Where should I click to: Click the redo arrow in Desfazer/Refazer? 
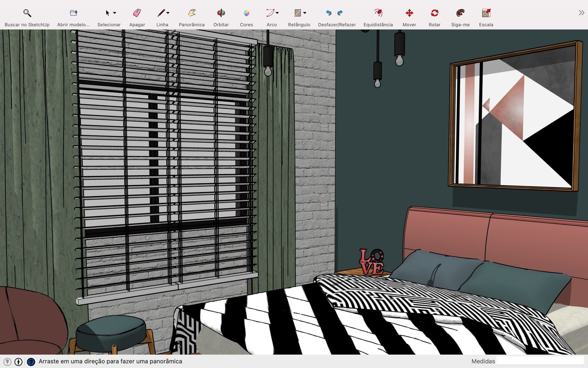coord(340,13)
